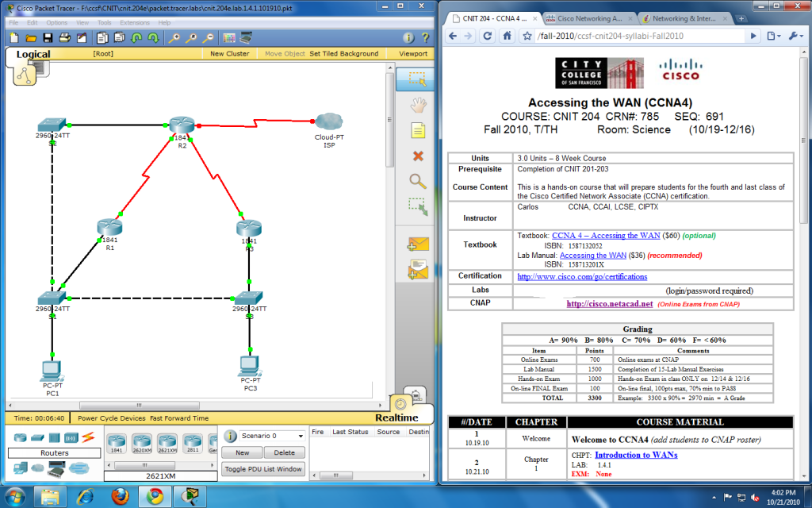Screen dimensions: 812x508
Task: Click Viewport in workspace bar
Action: point(412,53)
